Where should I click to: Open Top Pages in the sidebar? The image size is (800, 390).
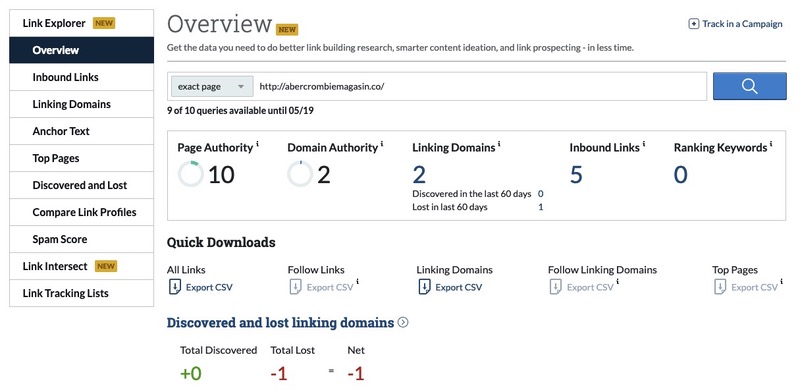click(x=82, y=158)
